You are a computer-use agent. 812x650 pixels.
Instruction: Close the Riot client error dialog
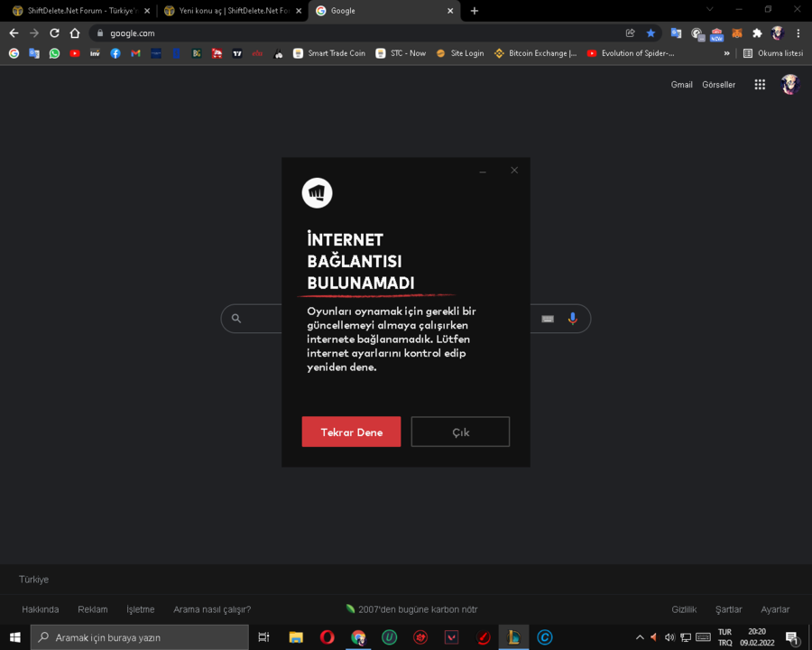[x=514, y=170]
